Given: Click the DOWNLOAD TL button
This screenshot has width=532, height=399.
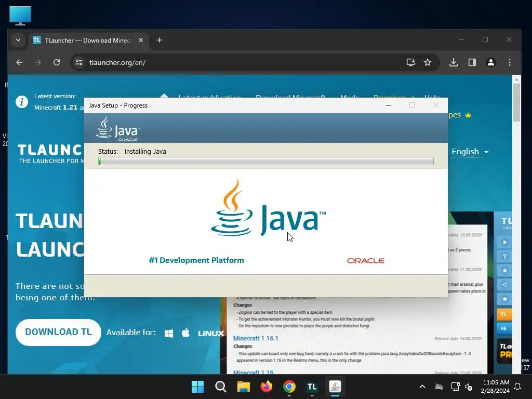Looking at the screenshot, I should pyautogui.click(x=58, y=332).
